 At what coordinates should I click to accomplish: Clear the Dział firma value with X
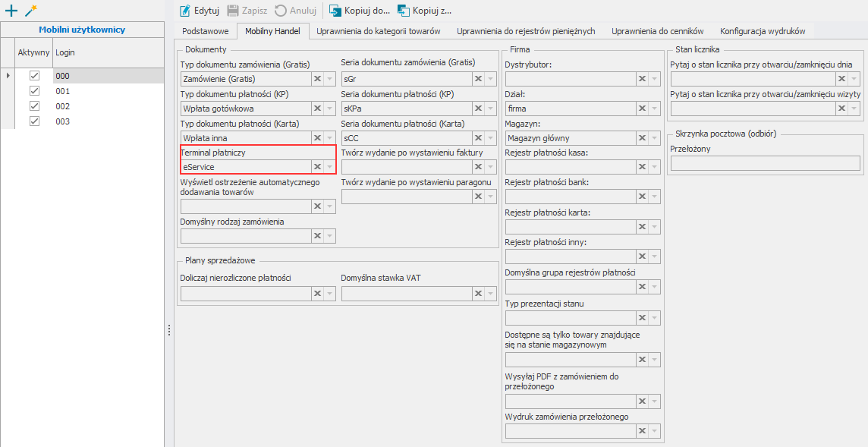tap(642, 109)
